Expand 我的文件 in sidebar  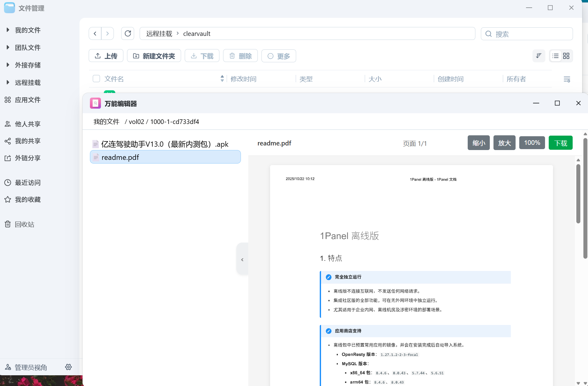pos(8,30)
